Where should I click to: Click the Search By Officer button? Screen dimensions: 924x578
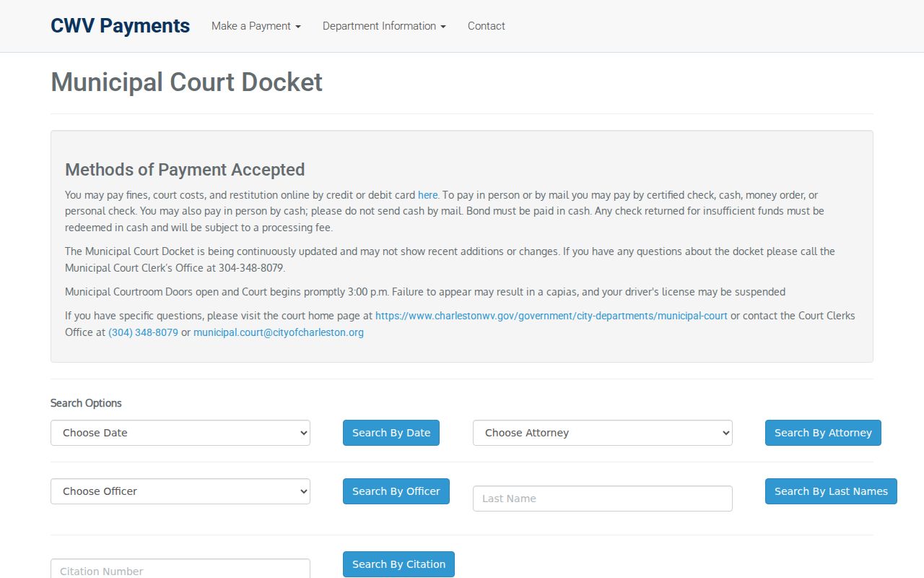(396, 491)
